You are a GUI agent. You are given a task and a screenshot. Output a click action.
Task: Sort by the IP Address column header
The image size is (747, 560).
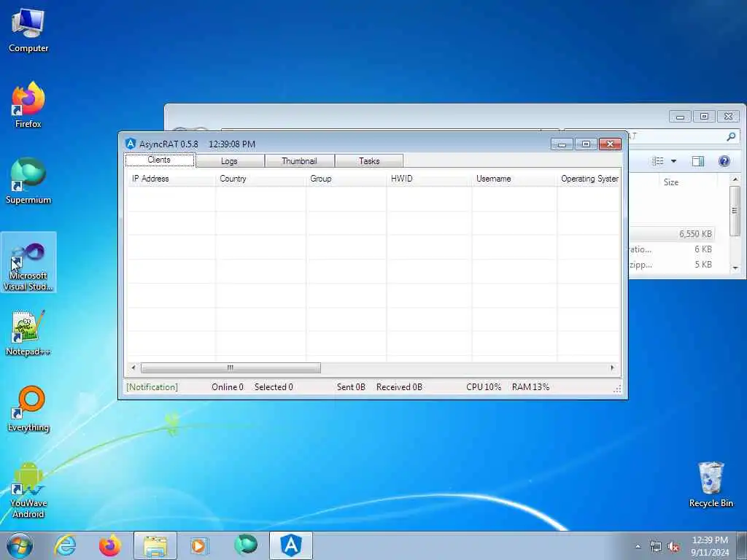tap(171, 179)
